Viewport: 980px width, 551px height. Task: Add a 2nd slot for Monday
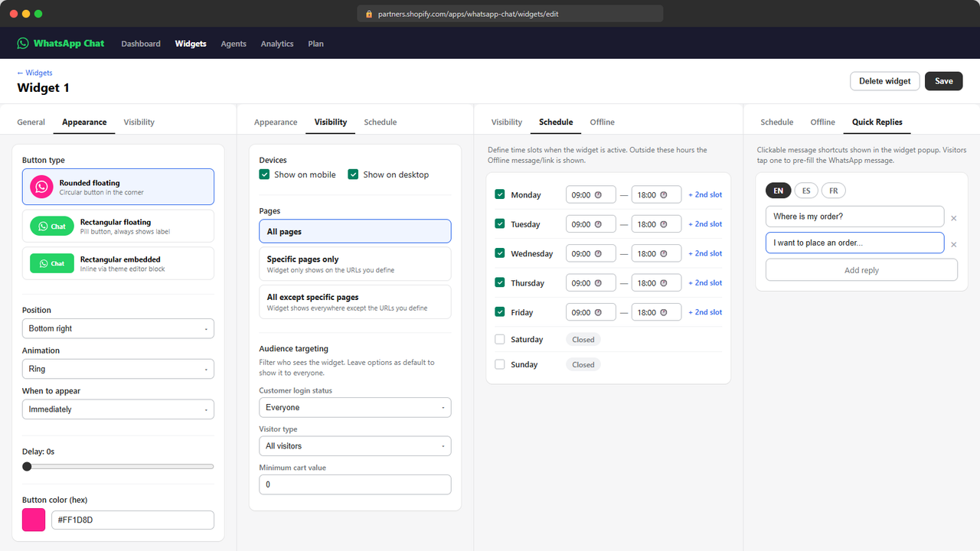(x=705, y=195)
